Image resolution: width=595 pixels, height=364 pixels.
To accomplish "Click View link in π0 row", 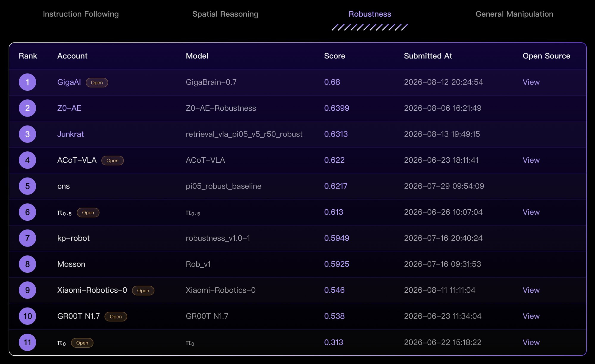I will point(531,342).
